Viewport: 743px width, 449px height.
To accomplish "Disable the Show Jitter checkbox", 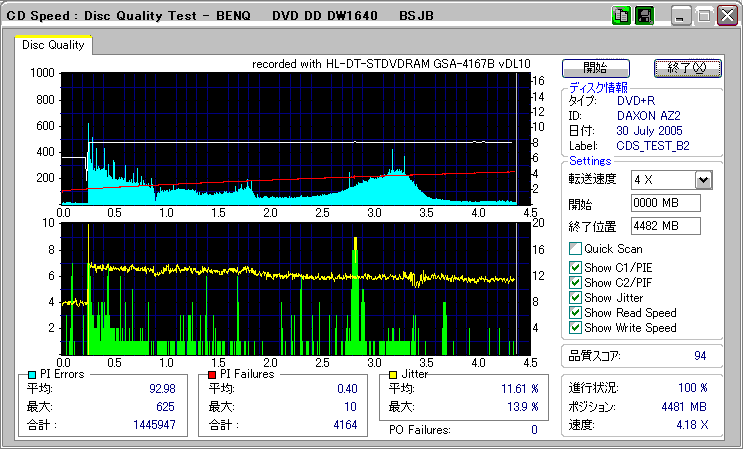I will click(x=575, y=297).
